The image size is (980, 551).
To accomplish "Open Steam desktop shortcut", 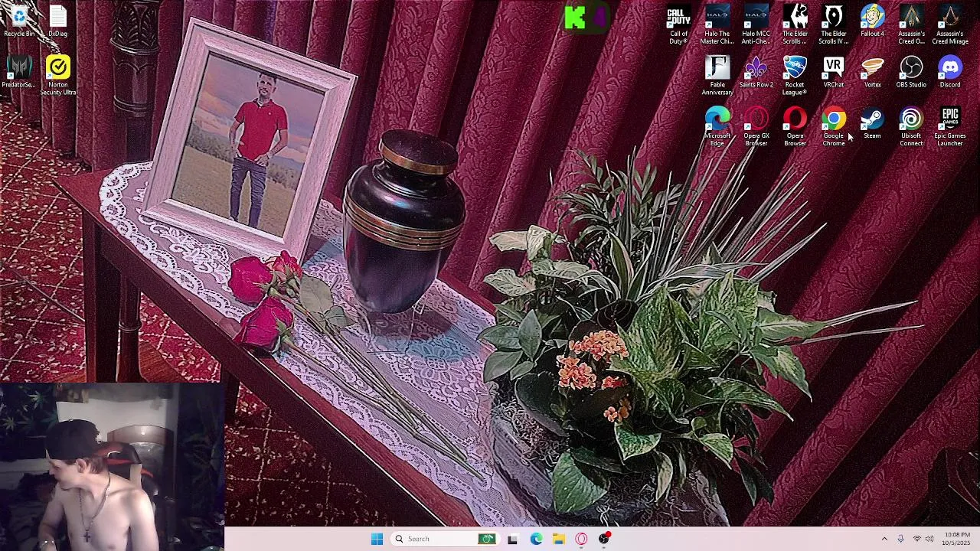I will 872,123.
